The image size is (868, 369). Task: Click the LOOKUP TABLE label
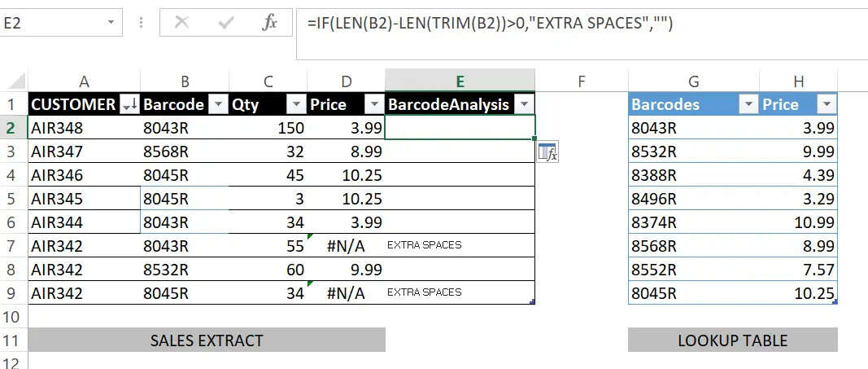732,340
